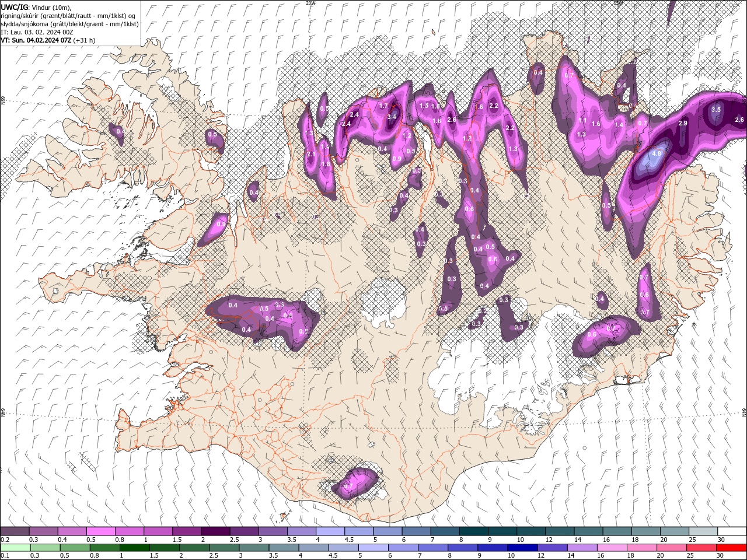Click the 64N latitude label on right edge
The image size is (747, 560).
pyautogui.click(x=744, y=412)
